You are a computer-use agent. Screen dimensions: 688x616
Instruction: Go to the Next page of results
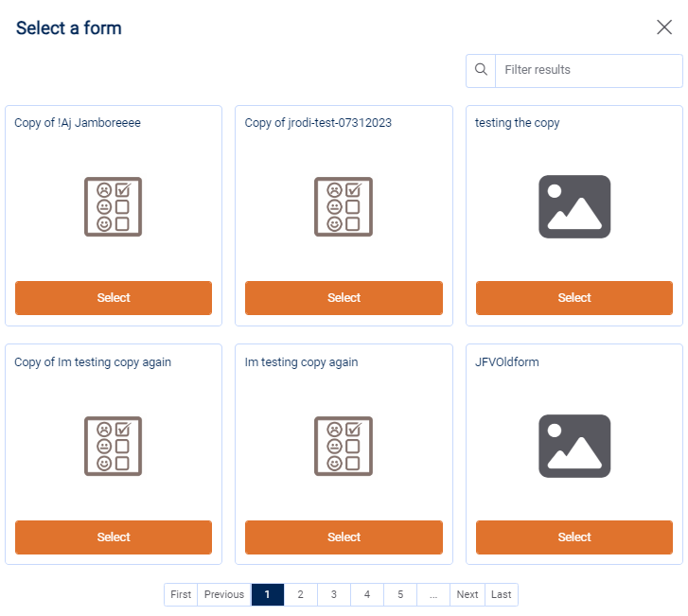pyautogui.click(x=467, y=594)
